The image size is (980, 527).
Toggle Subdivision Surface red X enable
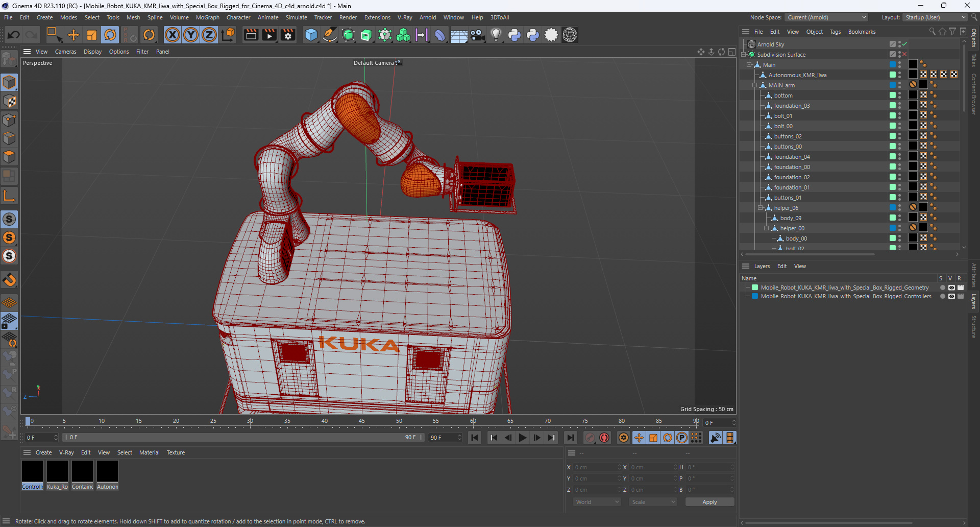tap(904, 54)
